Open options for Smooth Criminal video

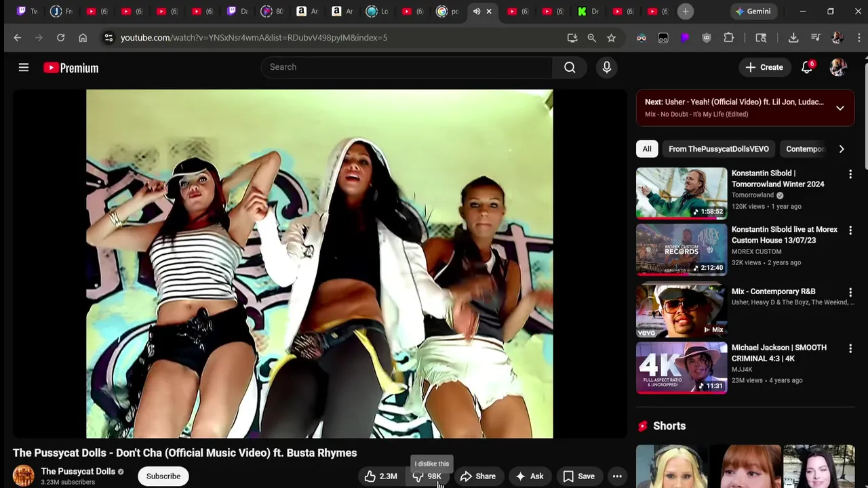pos(850,348)
